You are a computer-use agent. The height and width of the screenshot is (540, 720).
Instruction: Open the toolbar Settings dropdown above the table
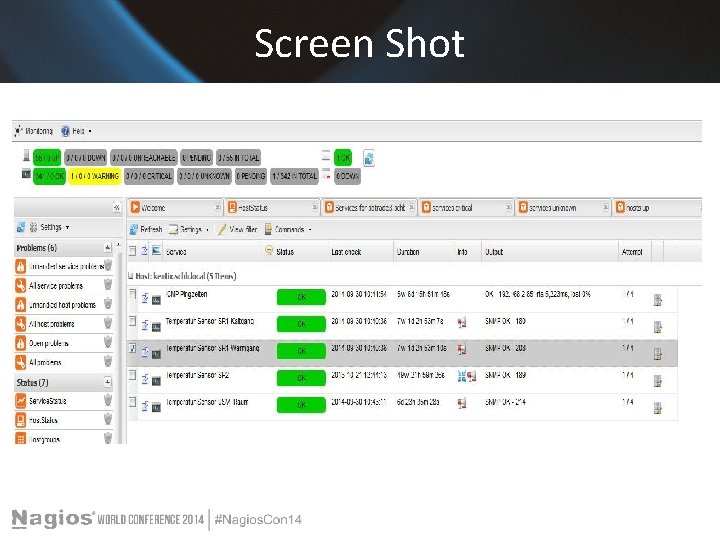[x=189, y=229]
